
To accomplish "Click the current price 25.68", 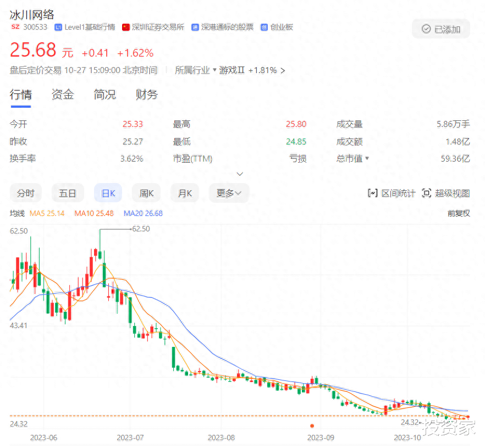I will (33, 50).
